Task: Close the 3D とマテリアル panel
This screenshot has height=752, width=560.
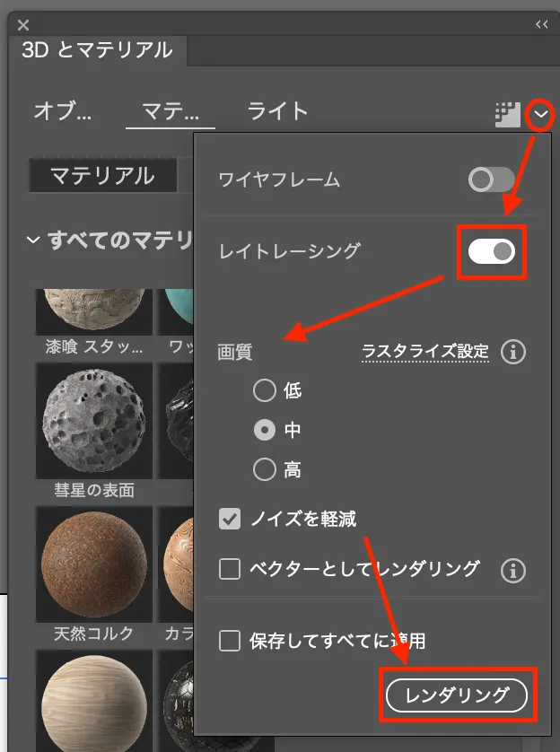Action: click(x=23, y=25)
